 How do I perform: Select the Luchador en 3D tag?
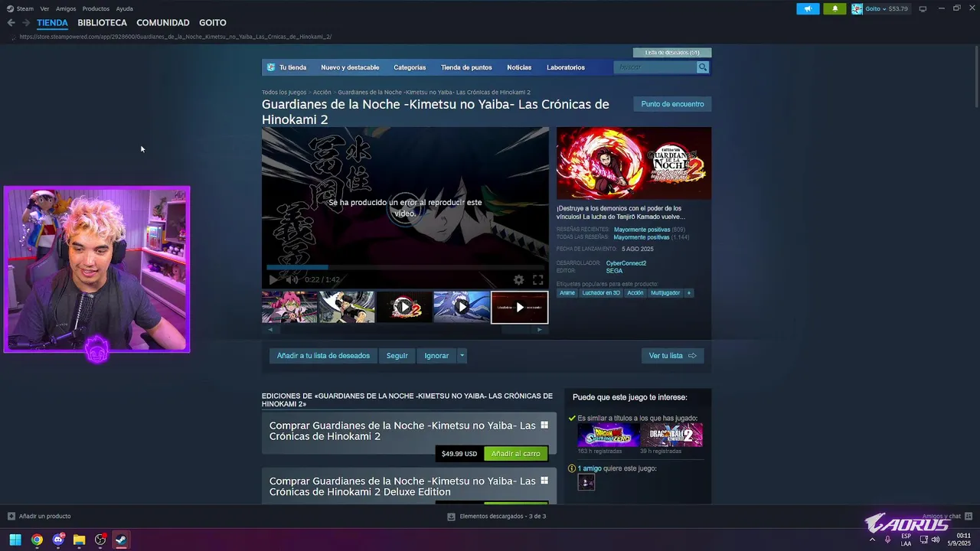coord(601,293)
